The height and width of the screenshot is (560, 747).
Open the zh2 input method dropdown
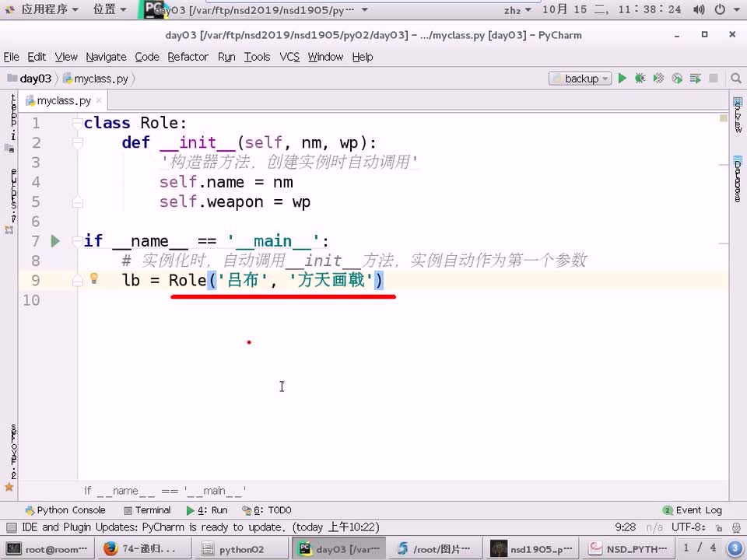coord(517,9)
